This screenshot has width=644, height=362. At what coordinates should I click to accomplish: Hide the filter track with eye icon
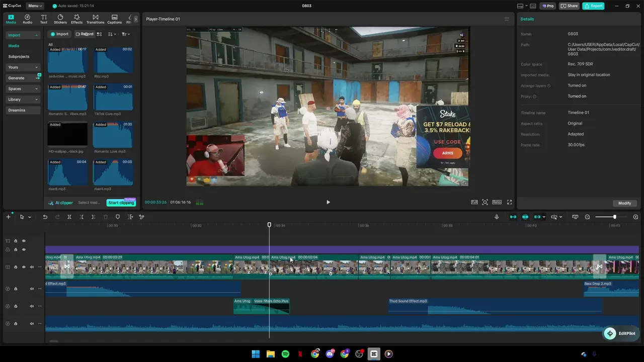click(24, 249)
